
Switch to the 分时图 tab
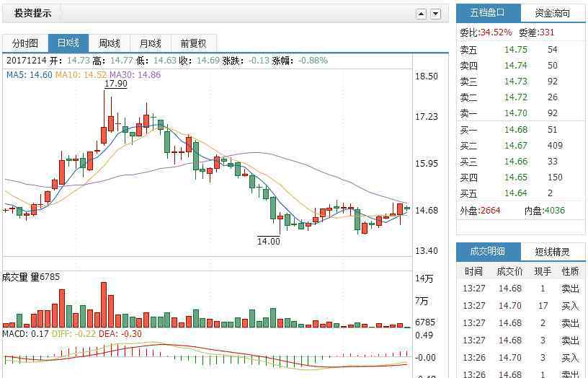point(25,43)
